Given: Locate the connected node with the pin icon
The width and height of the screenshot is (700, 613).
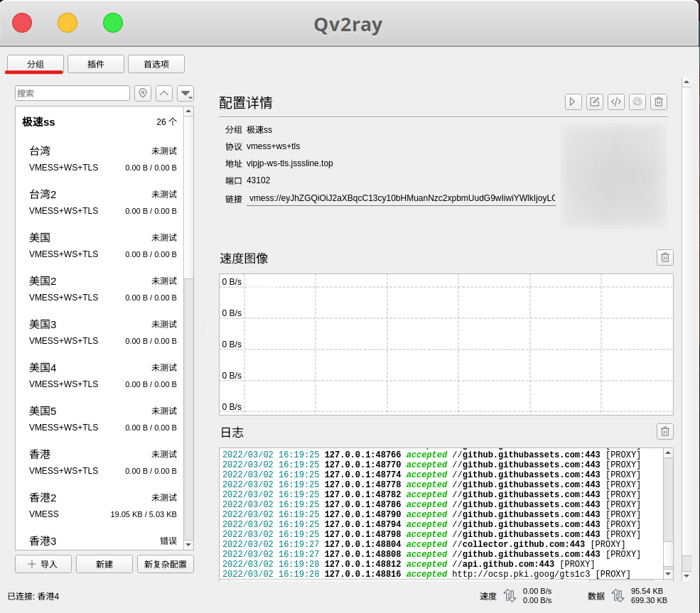Looking at the screenshot, I should (143, 93).
